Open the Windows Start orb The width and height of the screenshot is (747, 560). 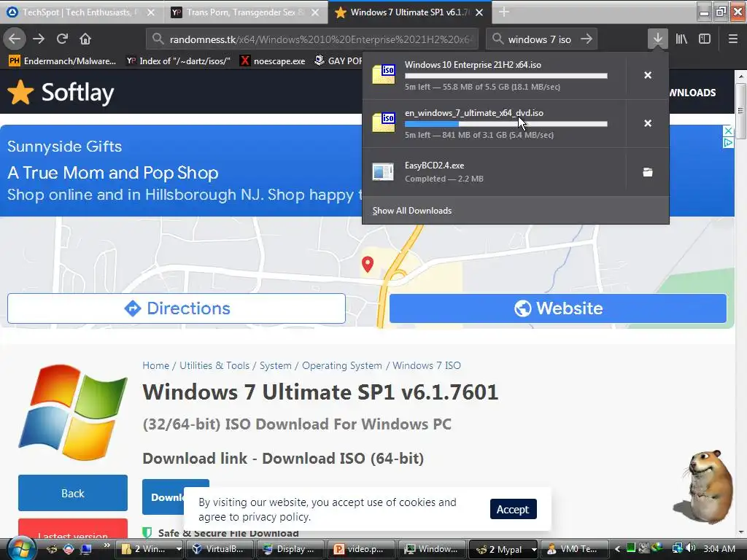(x=21, y=548)
